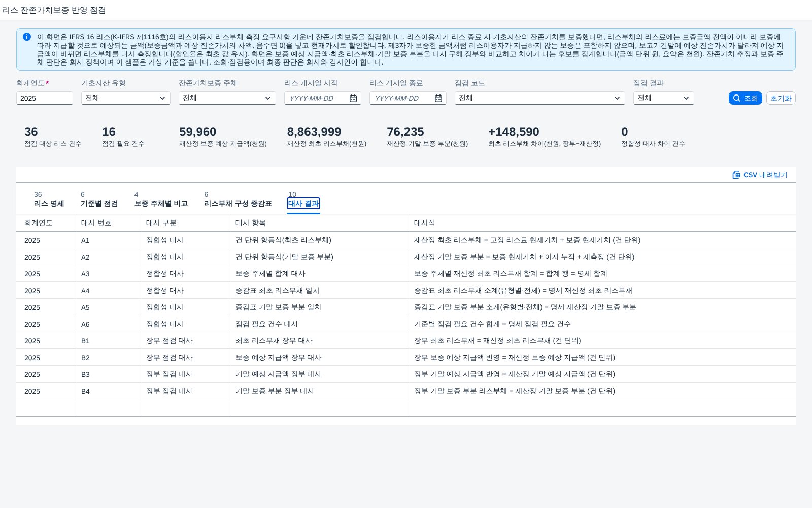
Task: Select the 대사 결과 tab
Action: tap(303, 203)
